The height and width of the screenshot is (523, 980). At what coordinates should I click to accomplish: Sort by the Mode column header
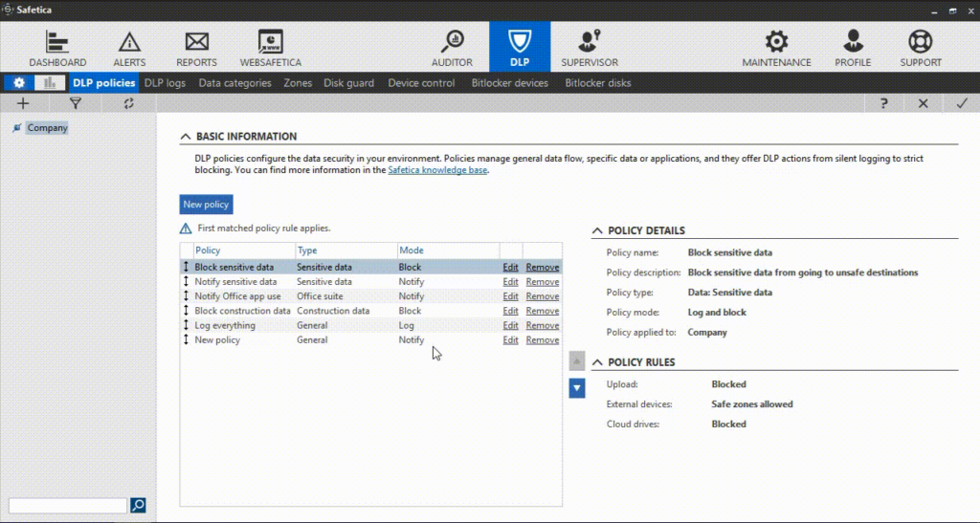(448, 251)
